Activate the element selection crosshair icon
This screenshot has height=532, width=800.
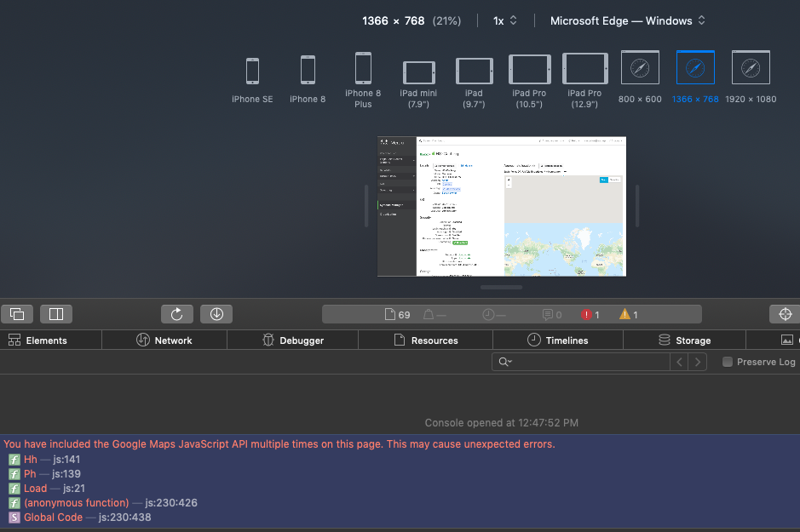click(x=786, y=314)
